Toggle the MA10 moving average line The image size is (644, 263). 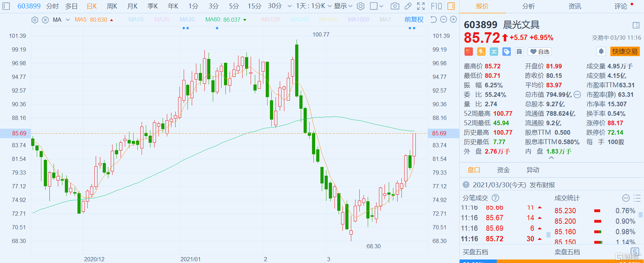click(137, 20)
